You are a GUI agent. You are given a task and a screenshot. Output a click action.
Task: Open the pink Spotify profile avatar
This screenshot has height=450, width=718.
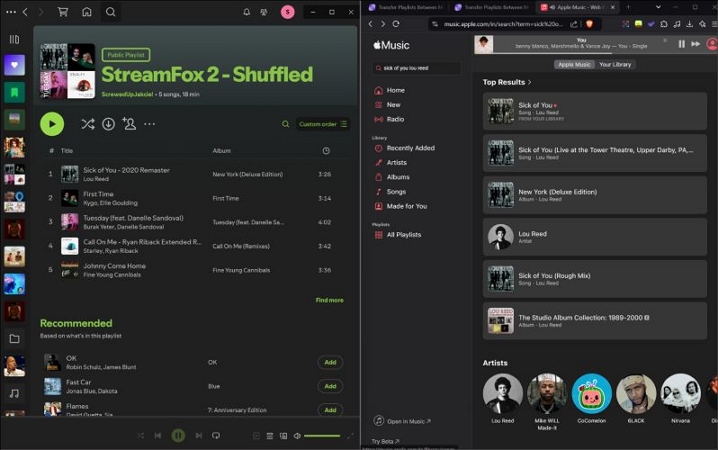coord(288,12)
